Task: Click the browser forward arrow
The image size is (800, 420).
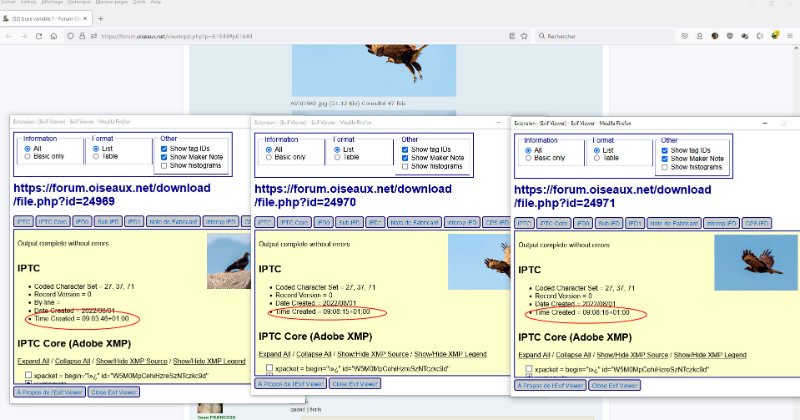Action: click(x=23, y=36)
